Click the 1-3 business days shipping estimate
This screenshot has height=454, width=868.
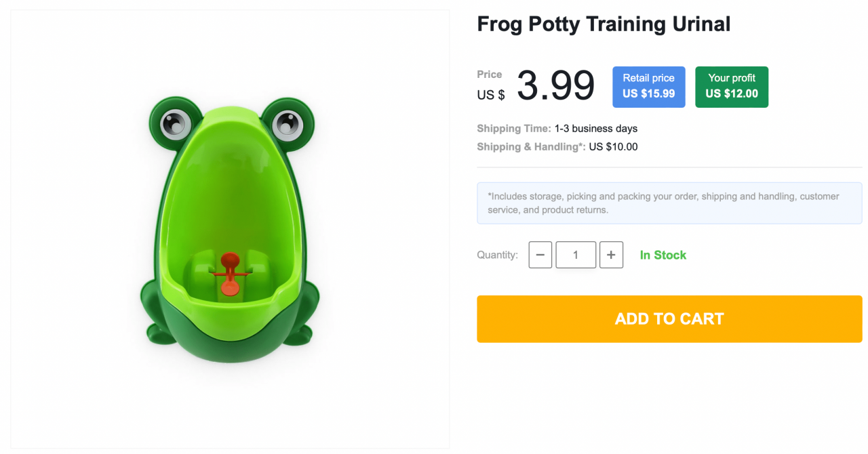[x=595, y=128]
